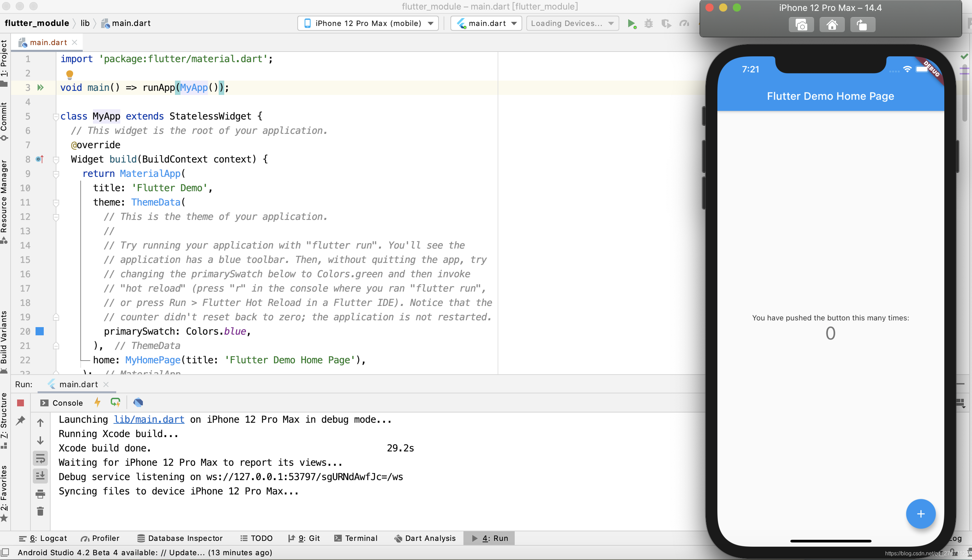Trigger Flutter hot restart with green circular icon
The height and width of the screenshot is (560, 972).
(x=116, y=402)
